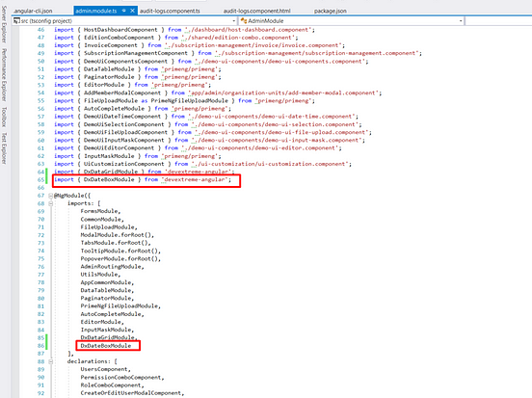Click 'CreateOrEditUserModalComponent,' on line 92
The width and height of the screenshot is (532, 398).
[x=132, y=393]
